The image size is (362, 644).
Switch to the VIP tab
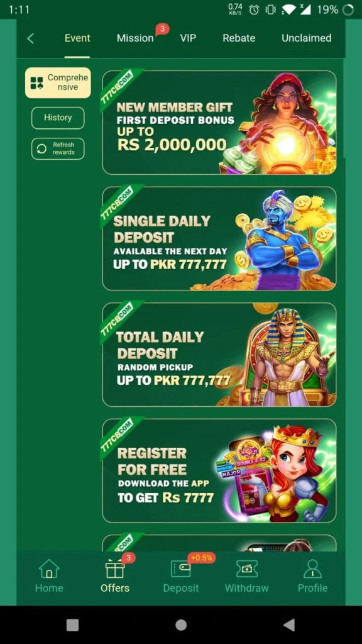(188, 38)
